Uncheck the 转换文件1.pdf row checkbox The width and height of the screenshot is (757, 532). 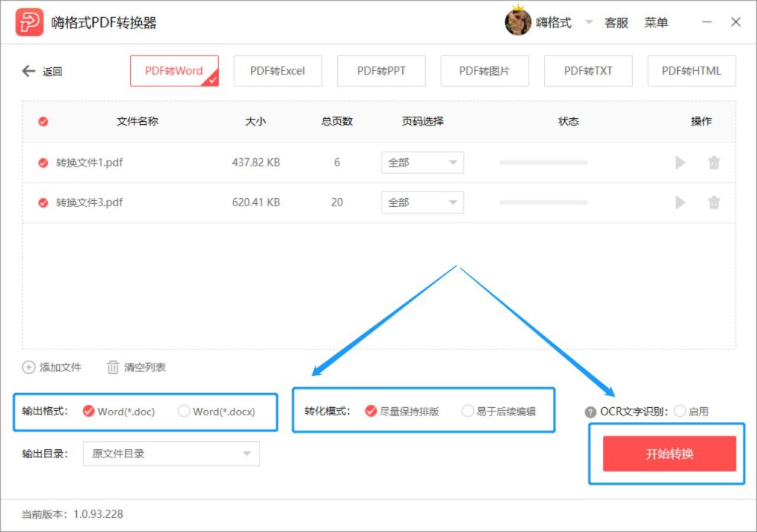coord(43,163)
